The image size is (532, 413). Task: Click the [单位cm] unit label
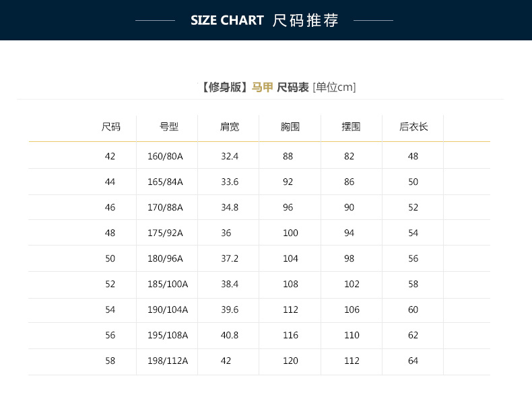pos(334,87)
